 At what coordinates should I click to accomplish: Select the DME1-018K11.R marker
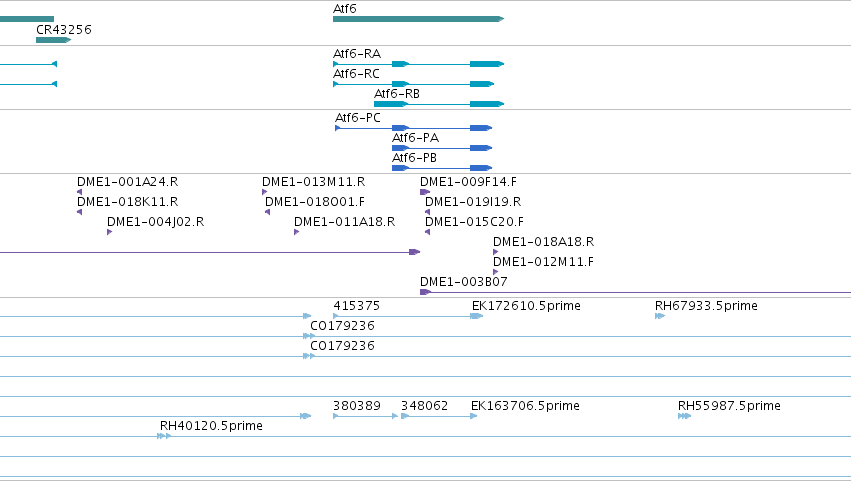80,212
